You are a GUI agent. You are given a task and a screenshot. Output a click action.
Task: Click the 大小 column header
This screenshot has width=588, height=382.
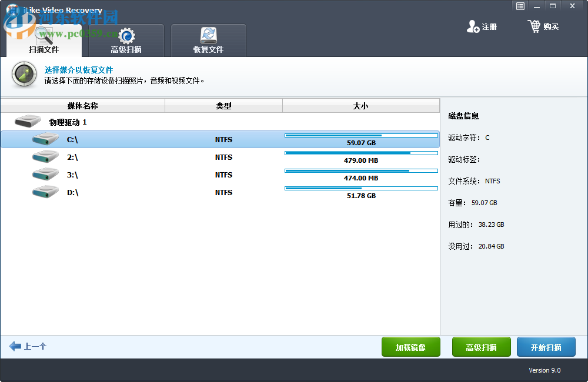(x=360, y=106)
